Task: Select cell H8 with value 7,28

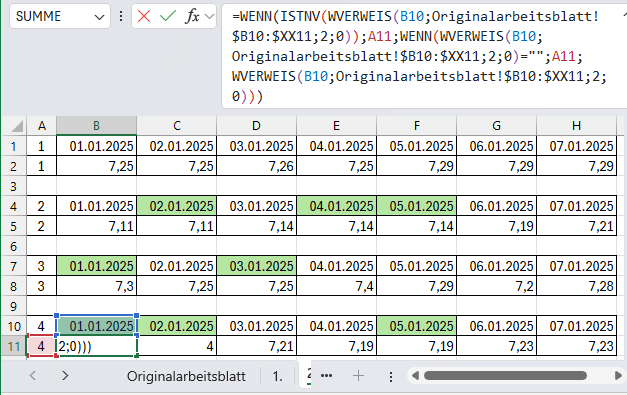Action: pyautogui.click(x=577, y=286)
